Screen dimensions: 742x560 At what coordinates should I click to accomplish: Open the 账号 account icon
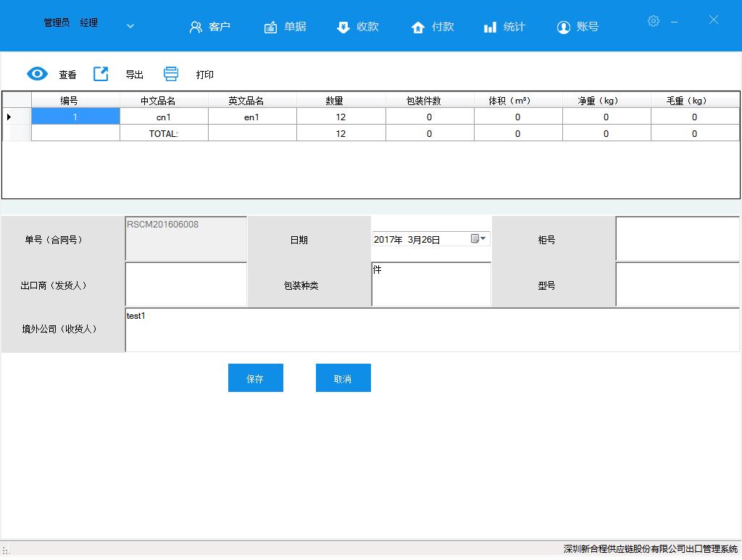point(563,27)
